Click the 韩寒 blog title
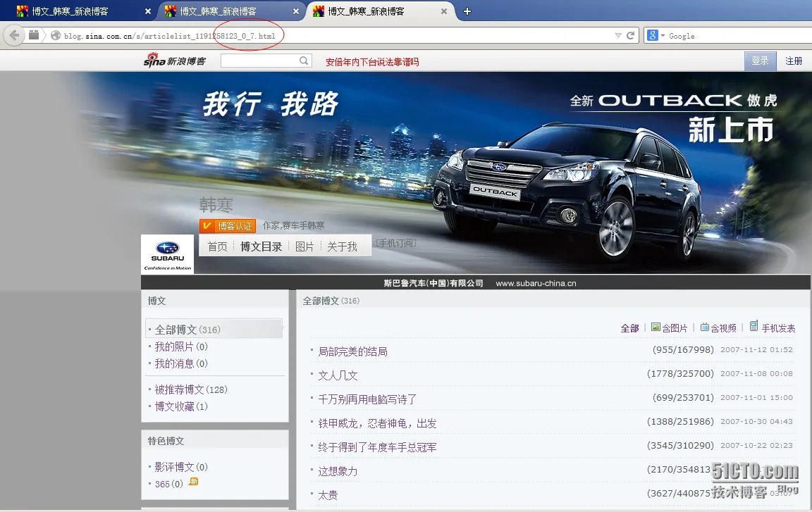The image size is (812, 512). (x=216, y=206)
